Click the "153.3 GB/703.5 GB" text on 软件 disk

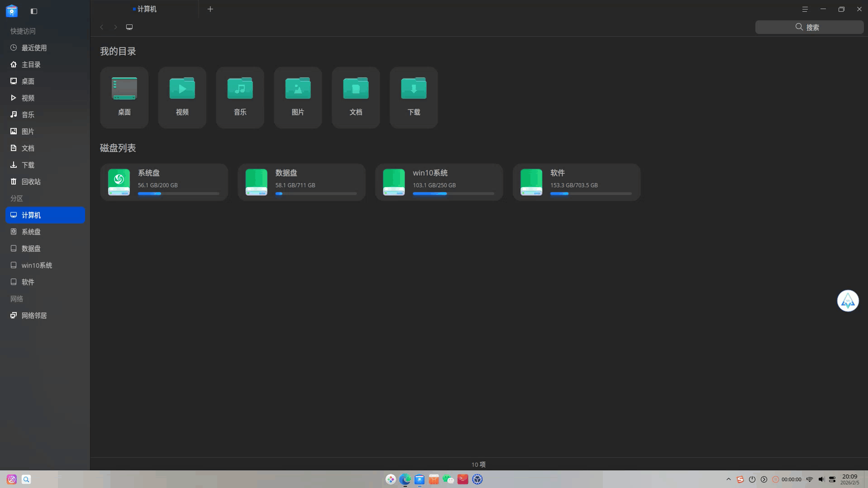(x=574, y=185)
